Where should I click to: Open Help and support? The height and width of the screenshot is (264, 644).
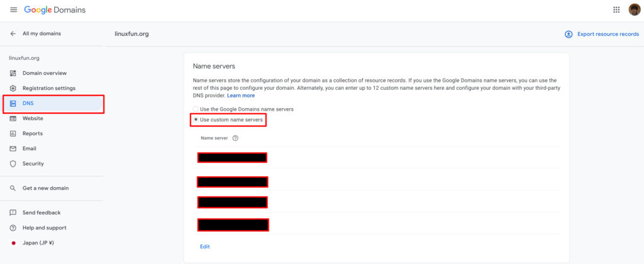click(45, 228)
